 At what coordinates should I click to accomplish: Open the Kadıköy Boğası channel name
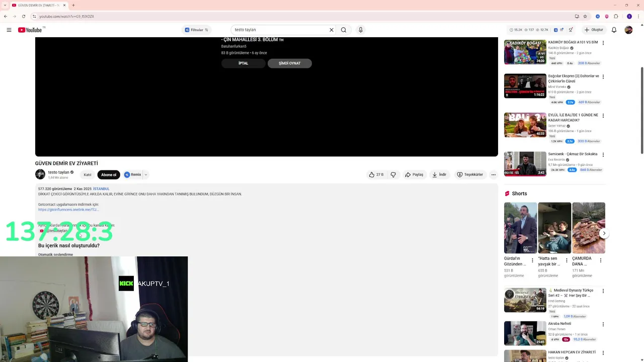coord(558,48)
